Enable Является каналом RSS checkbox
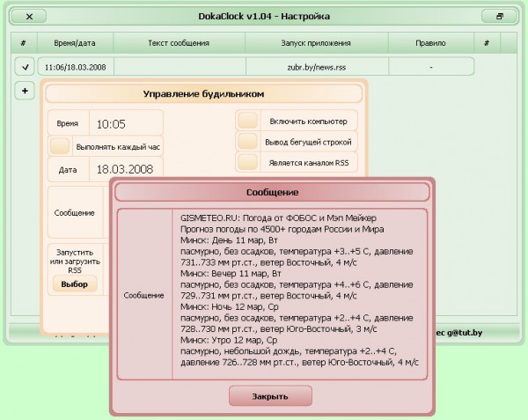 click(247, 162)
